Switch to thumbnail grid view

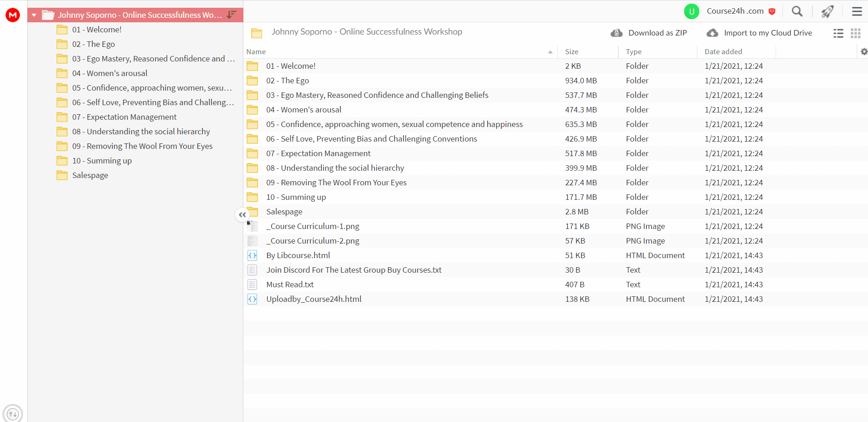(856, 33)
